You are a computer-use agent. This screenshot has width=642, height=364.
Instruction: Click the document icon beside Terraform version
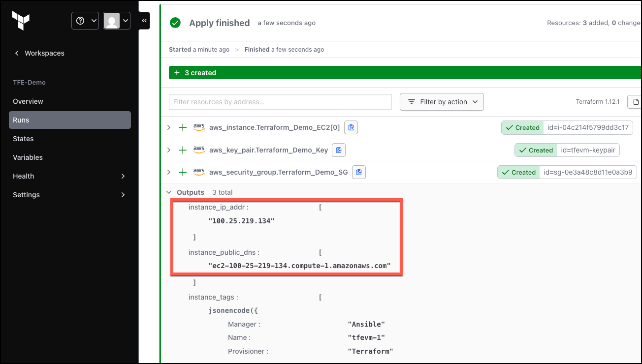pos(636,102)
